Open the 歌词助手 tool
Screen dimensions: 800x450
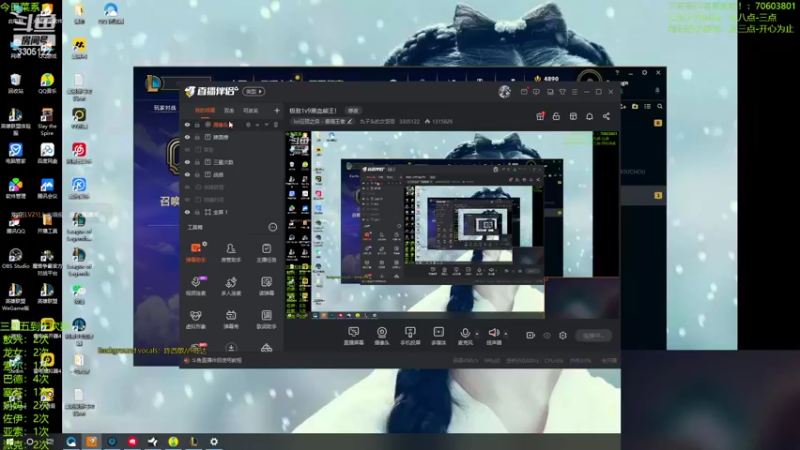tap(266, 319)
